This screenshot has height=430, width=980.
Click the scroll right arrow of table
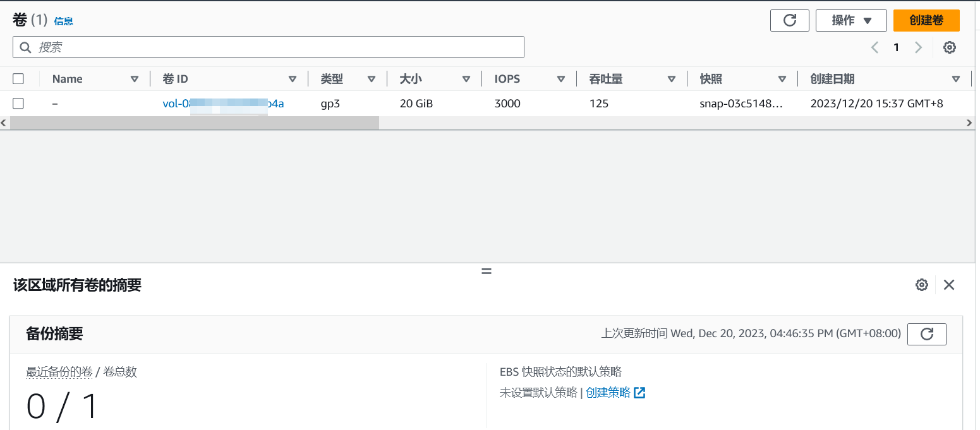click(x=969, y=123)
